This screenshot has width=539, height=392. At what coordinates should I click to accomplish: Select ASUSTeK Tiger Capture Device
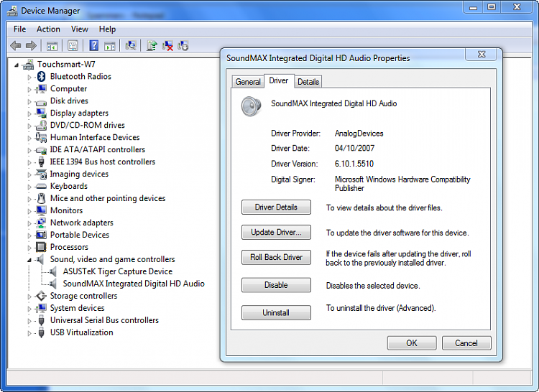118,271
